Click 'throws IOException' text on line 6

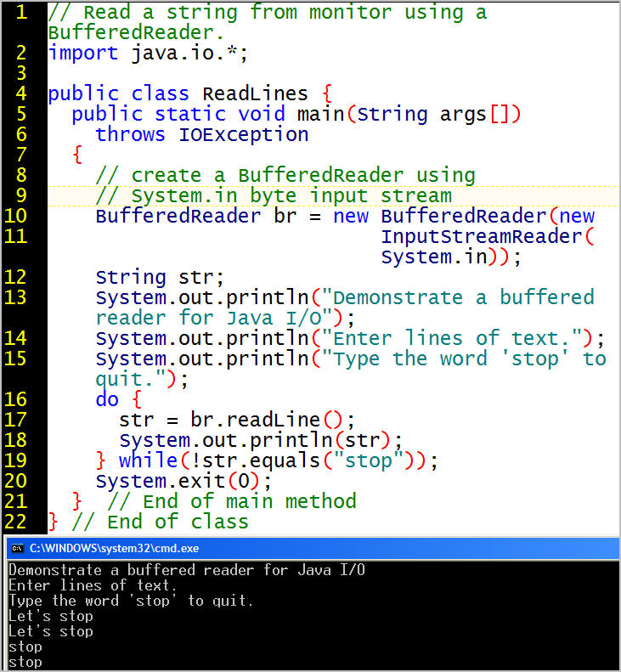pyautogui.click(x=202, y=134)
